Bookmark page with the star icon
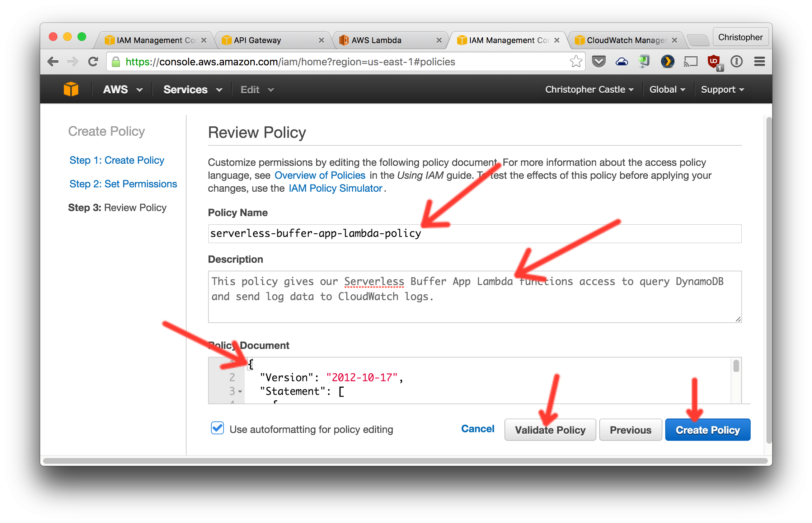 click(576, 62)
